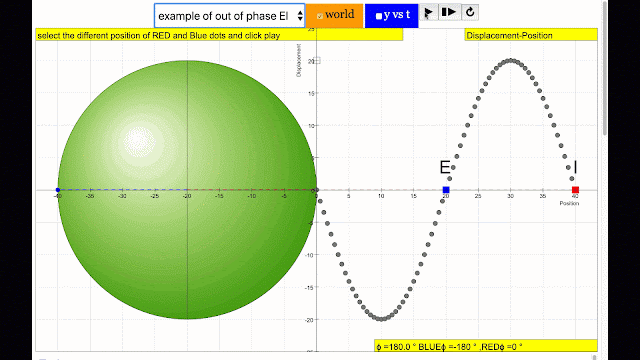640x360 pixels.
Task: Click the letter E label on graph
Action: pos(444,167)
